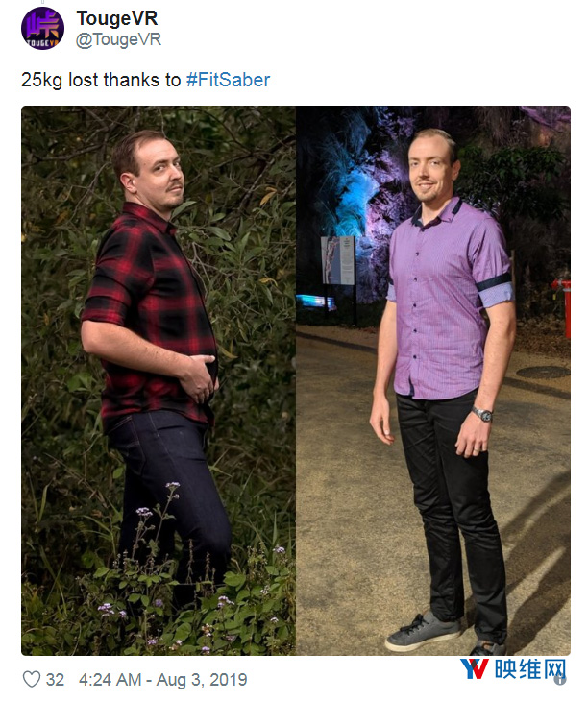
Task: Open the 4:24 AM - Aug 3, 2019 timestamp
Action: pyautogui.click(x=162, y=680)
